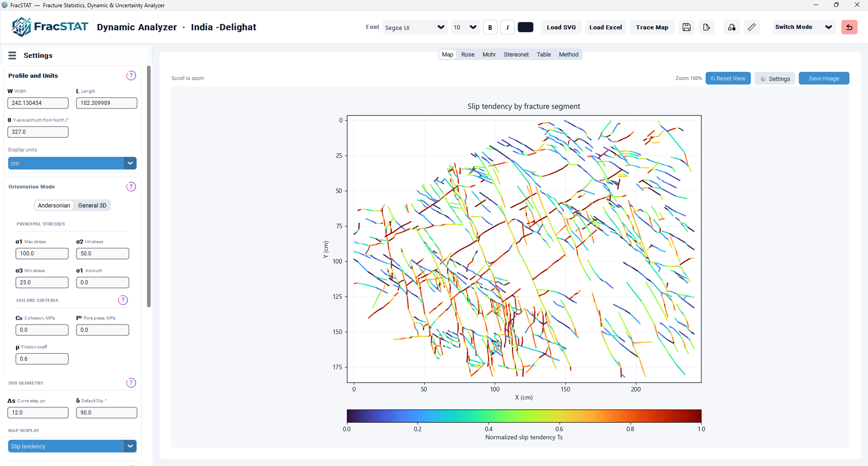
Task: Toggle italic font formatting
Action: (508, 27)
